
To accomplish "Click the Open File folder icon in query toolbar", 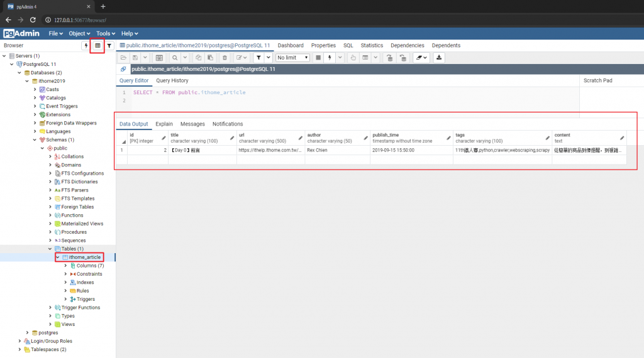I will (x=123, y=58).
